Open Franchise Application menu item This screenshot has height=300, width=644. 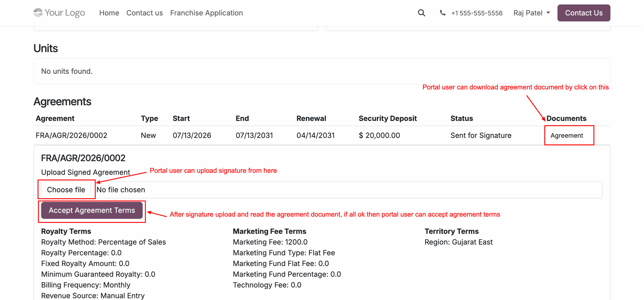[206, 13]
